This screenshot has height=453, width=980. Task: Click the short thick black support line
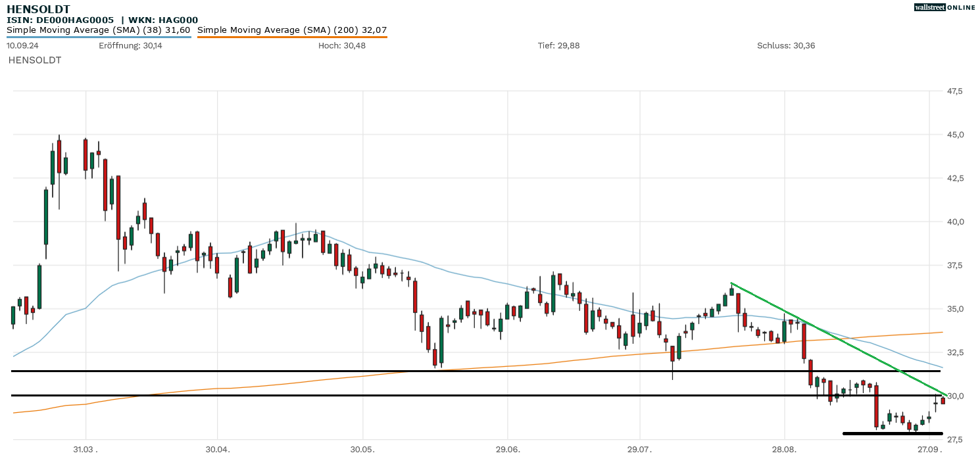coord(893,433)
